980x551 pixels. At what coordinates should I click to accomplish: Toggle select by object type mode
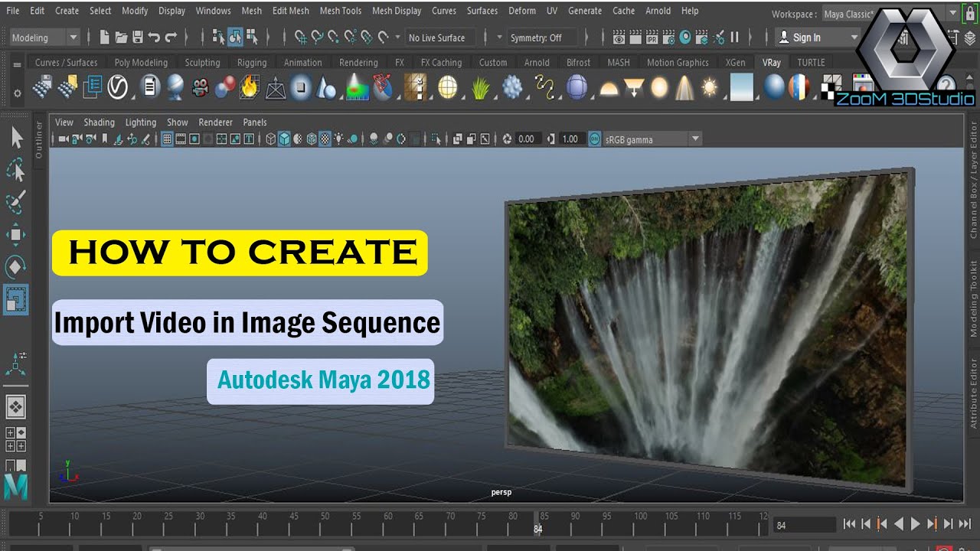[x=235, y=37]
